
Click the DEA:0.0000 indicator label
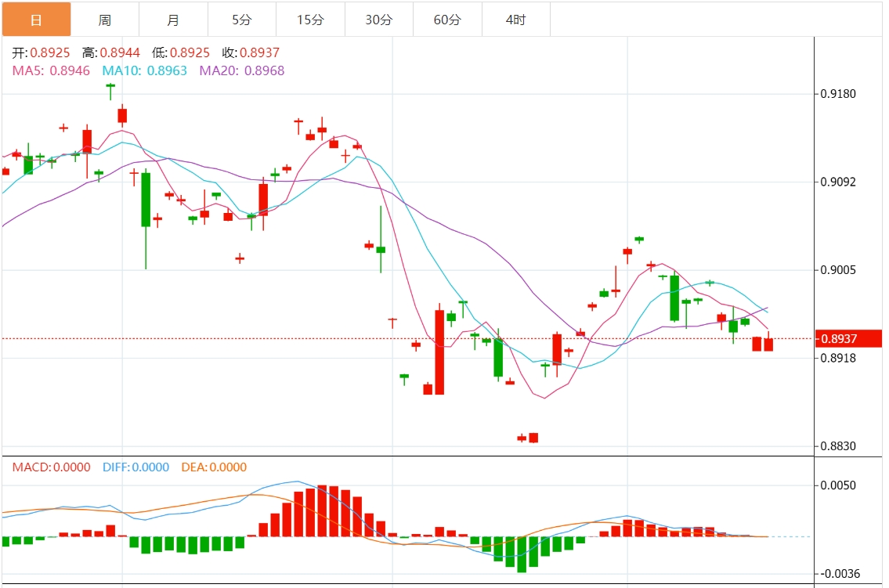click(215, 467)
